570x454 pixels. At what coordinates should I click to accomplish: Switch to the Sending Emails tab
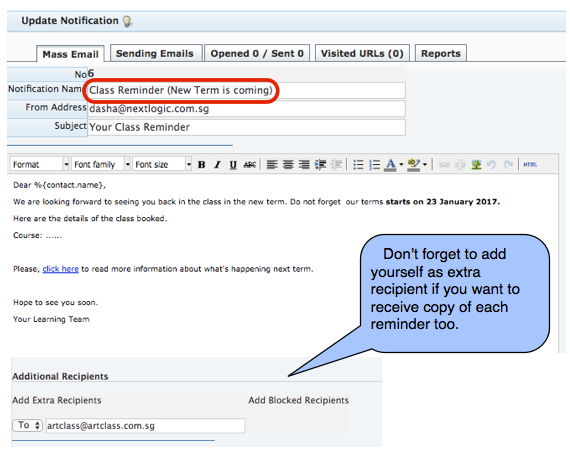tap(156, 53)
